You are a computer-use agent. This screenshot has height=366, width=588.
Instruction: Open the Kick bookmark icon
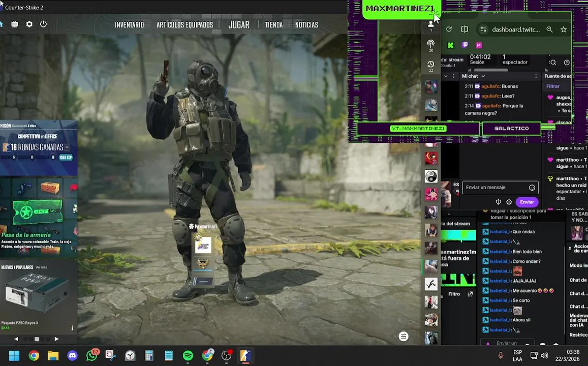pos(451,45)
